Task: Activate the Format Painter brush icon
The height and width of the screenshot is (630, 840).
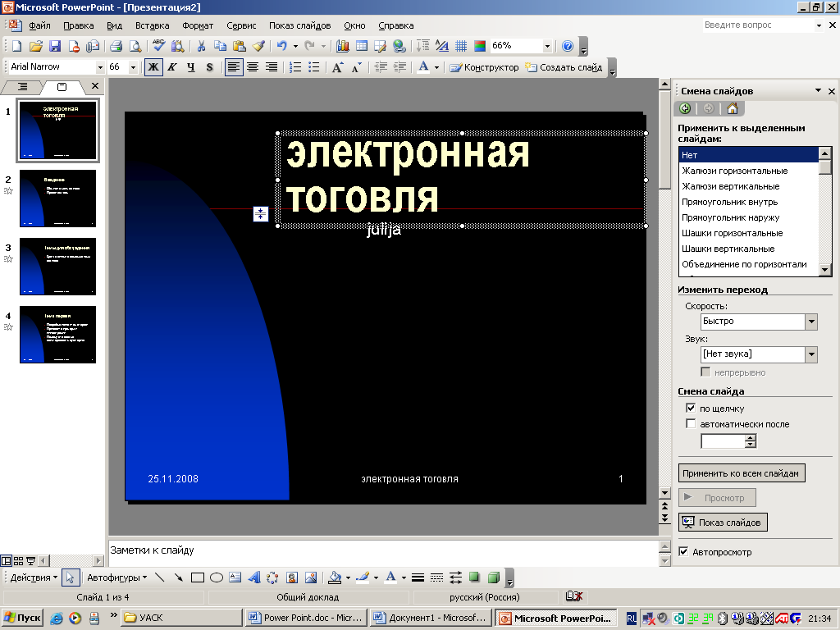Action: coord(258,46)
